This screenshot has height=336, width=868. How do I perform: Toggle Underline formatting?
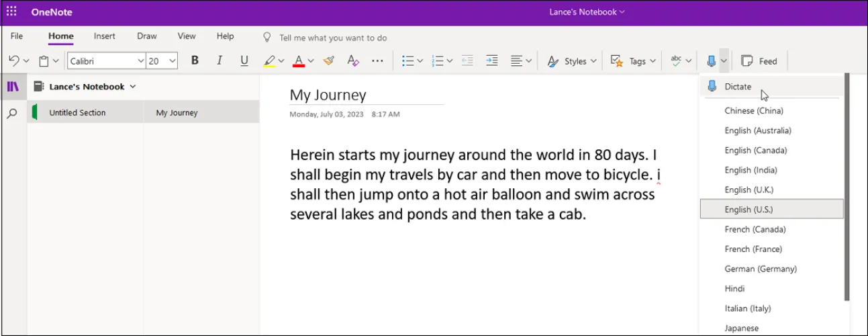click(244, 61)
